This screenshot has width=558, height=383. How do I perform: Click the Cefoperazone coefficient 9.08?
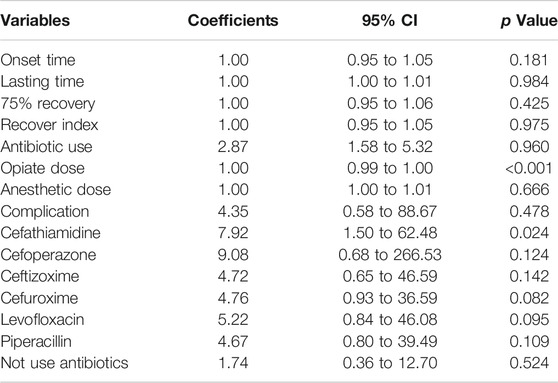(x=233, y=255)
